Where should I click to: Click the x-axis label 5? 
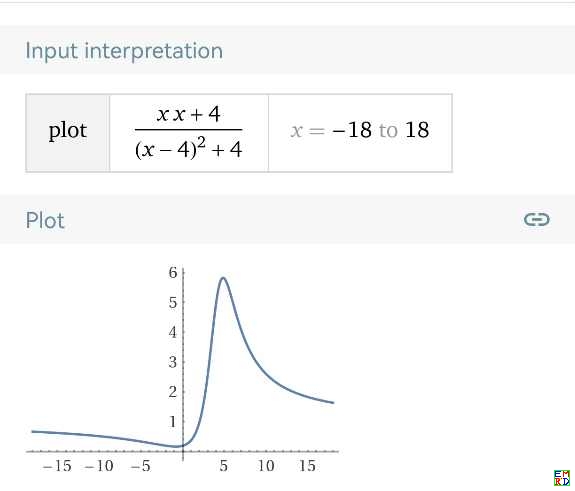[x=224, y=466]
